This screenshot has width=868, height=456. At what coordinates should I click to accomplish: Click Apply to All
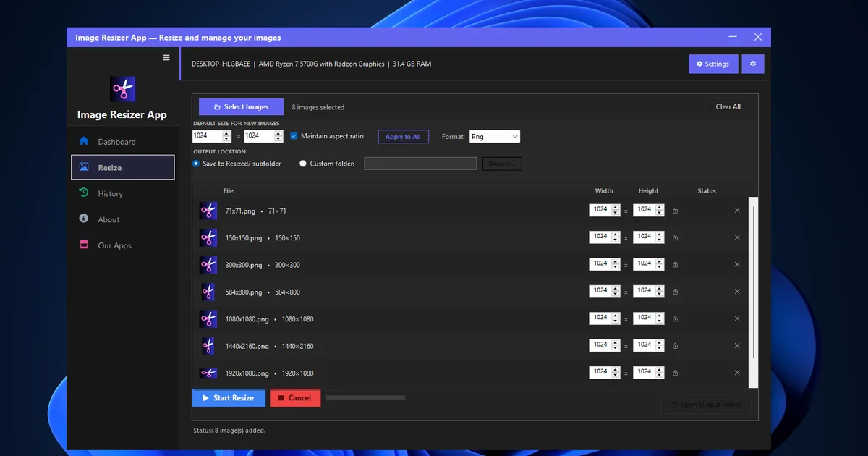(403, 136)
